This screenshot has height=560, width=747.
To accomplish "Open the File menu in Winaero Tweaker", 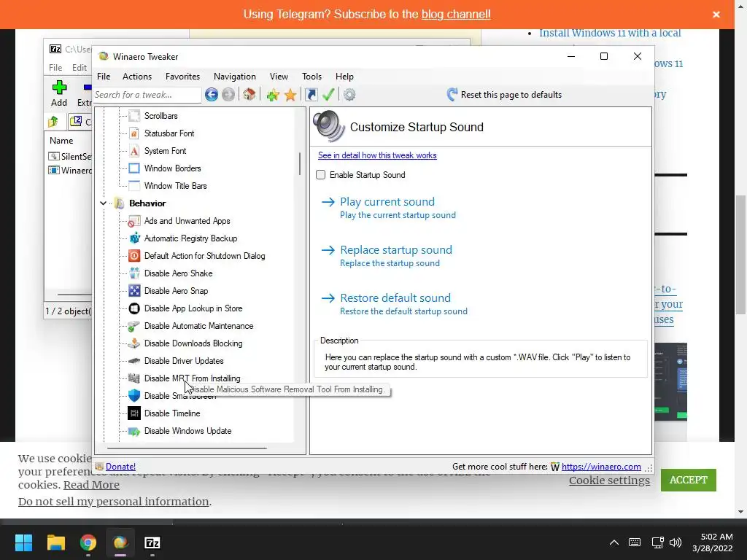I will coord(104,76).
